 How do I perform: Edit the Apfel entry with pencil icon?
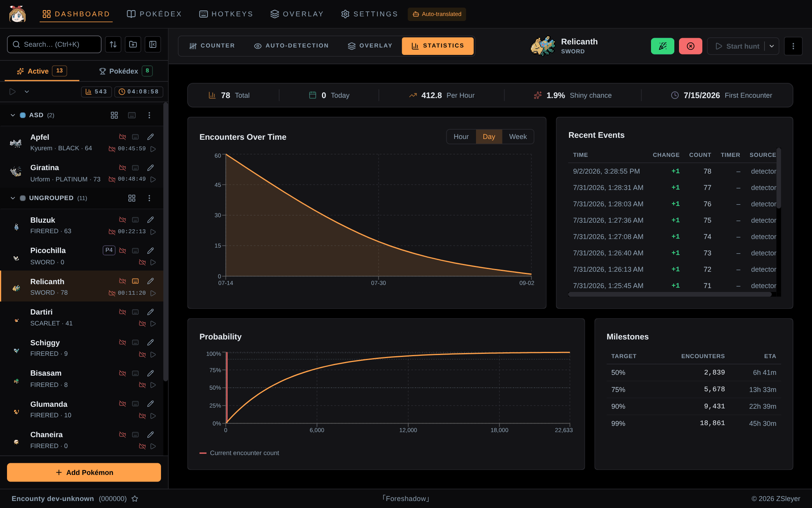point(150,137)
